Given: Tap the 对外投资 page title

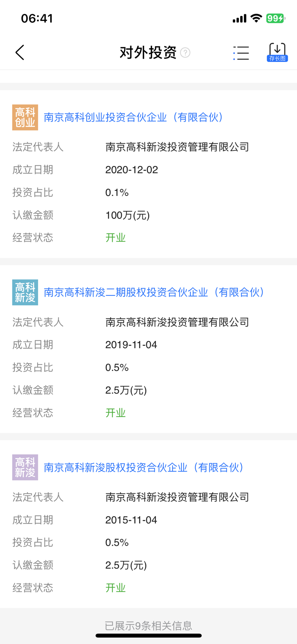Looking at the screenshot, I should coord(148,53).
